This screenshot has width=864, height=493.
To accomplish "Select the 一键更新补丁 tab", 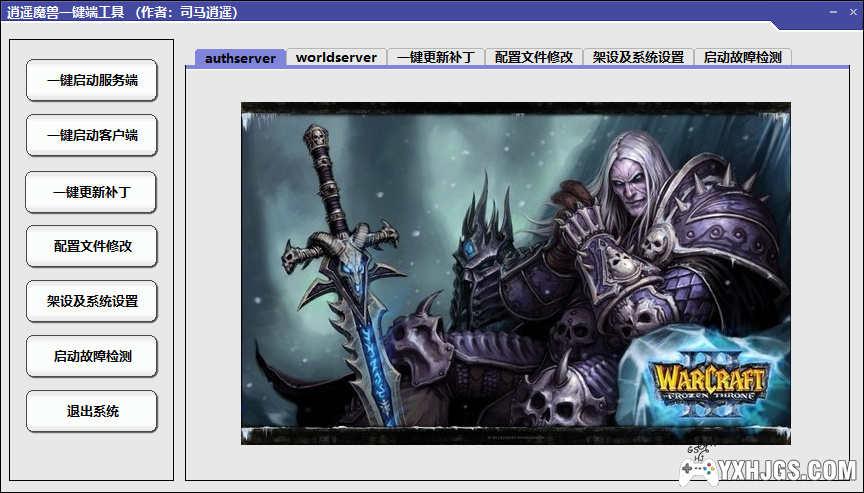I will click(435, 58).
